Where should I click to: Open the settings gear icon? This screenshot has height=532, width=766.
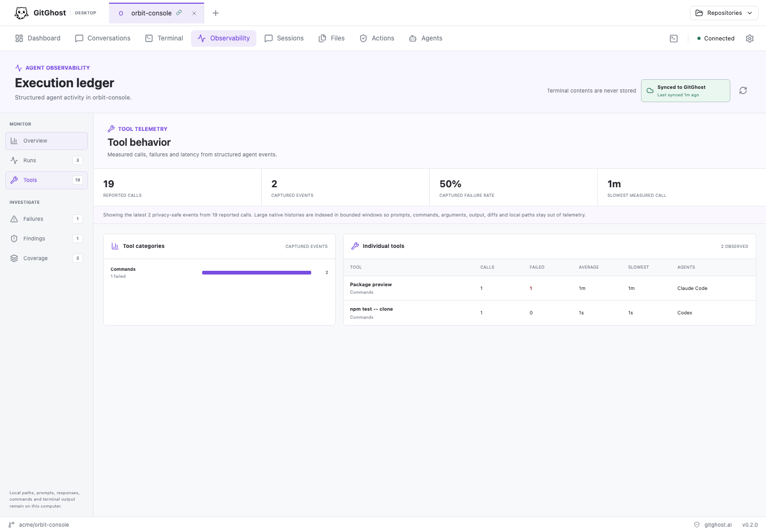(x=750, y=38)
